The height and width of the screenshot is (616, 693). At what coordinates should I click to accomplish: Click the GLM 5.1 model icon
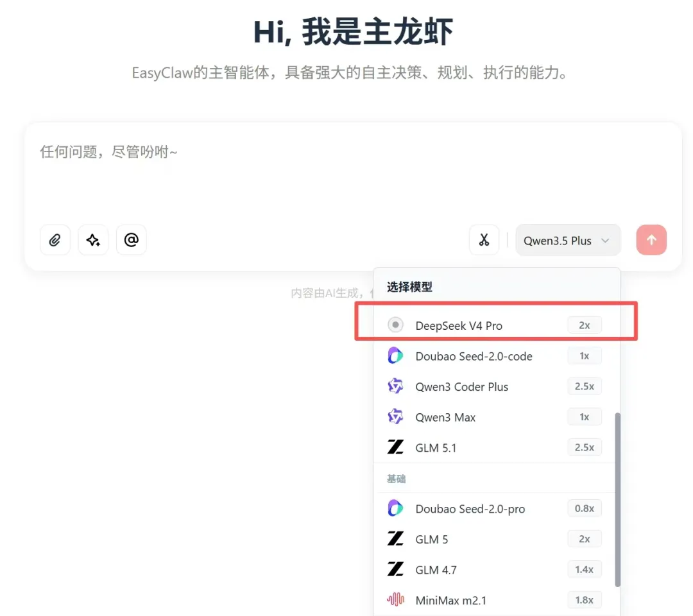[395, 447]
